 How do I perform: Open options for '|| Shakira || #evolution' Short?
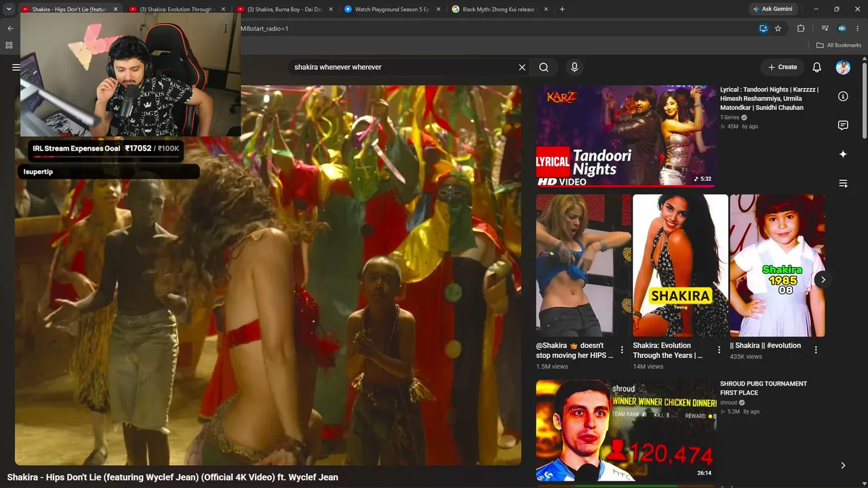coord(816,350)
